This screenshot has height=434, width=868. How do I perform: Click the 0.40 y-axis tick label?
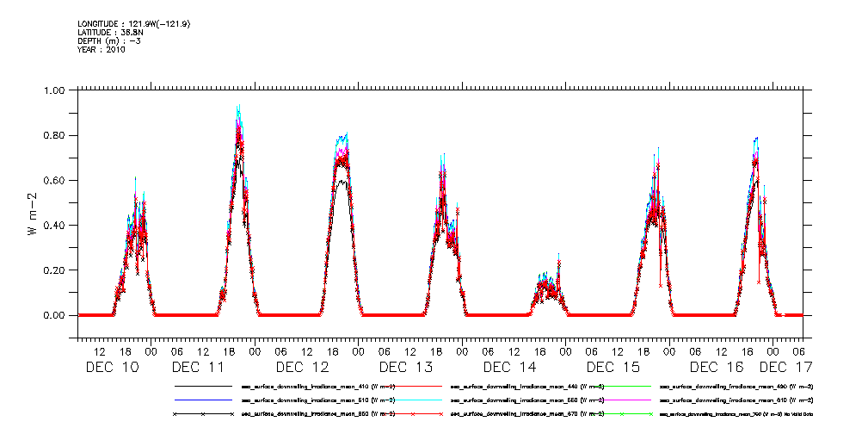(x=54, y=225)
